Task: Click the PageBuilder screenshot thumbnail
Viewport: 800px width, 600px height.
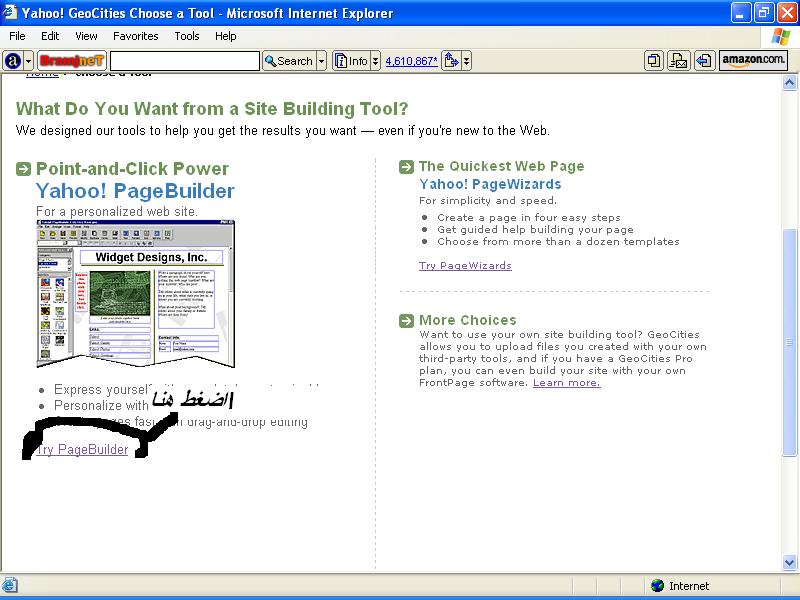Action: (136, 293)
